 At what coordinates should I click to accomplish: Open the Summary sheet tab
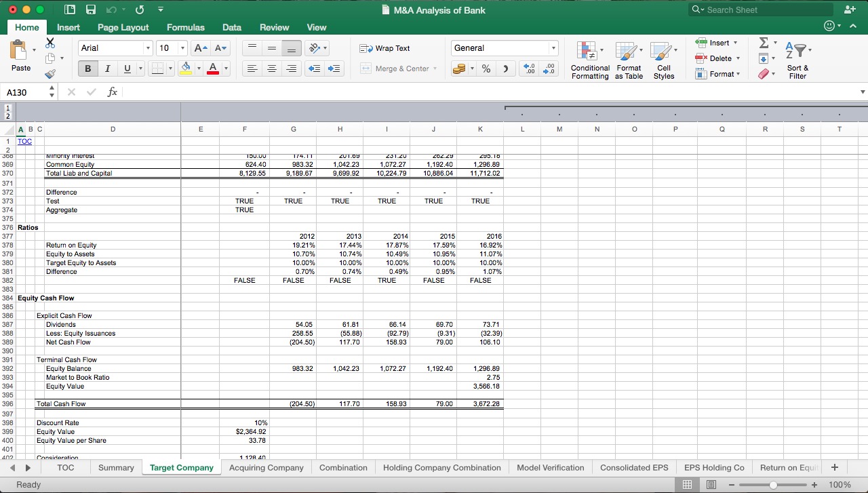(116, 467)
